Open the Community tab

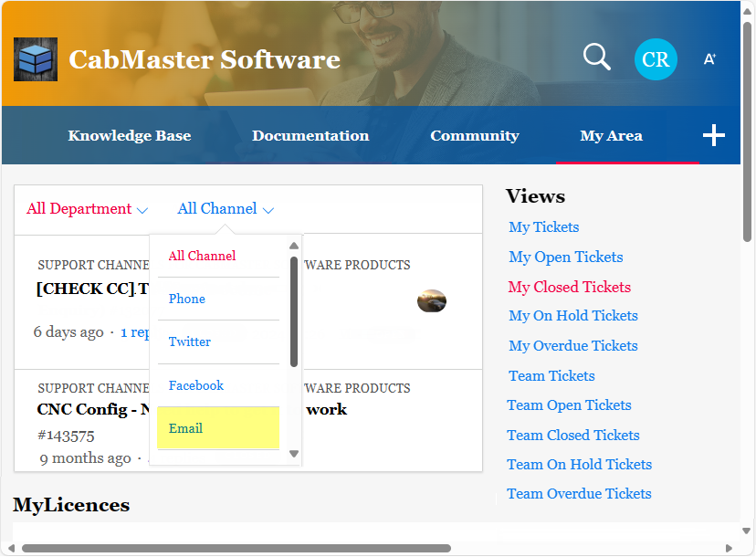(474, 136)
